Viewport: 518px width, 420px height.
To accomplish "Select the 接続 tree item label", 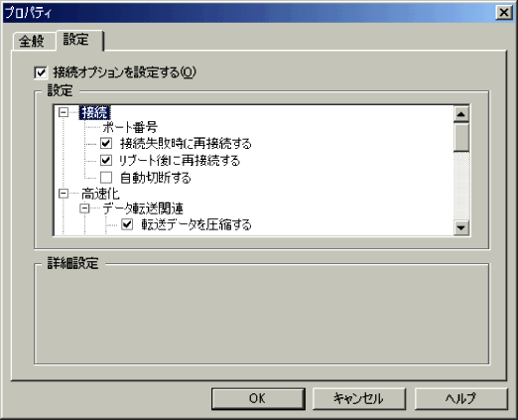I will 95,112.
